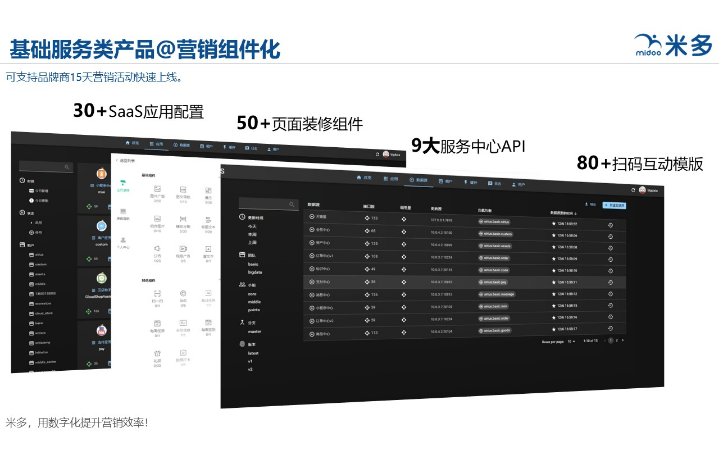Click the orange app avatar in the back window
The image size is (720, 450).
pyautogui.click(x=101, y=174)
